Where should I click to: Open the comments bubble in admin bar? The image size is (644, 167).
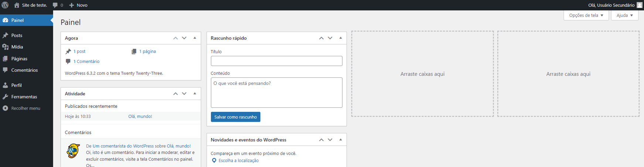click(55, 5)
